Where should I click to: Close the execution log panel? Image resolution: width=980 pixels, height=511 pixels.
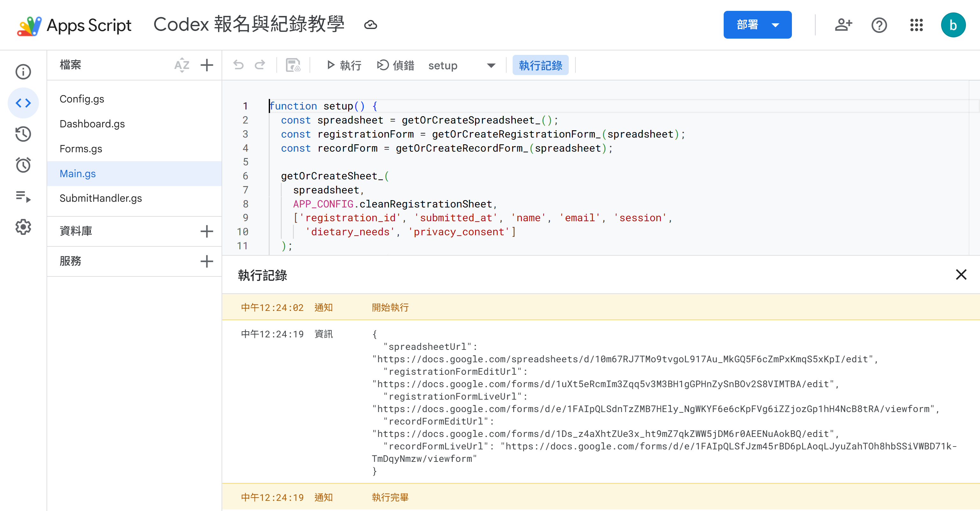[x=961, y=274]
